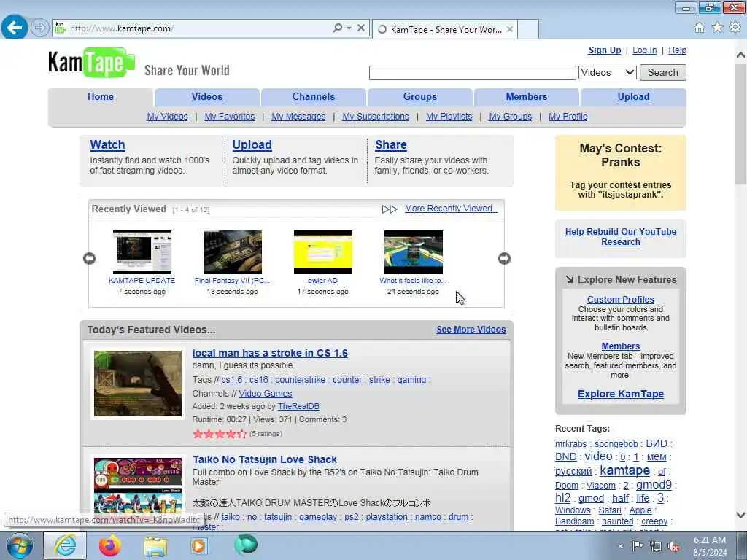Viewport: 747px width, 560px height.
Task: Open My Profile submenu link
Action: tap(568, 117)
